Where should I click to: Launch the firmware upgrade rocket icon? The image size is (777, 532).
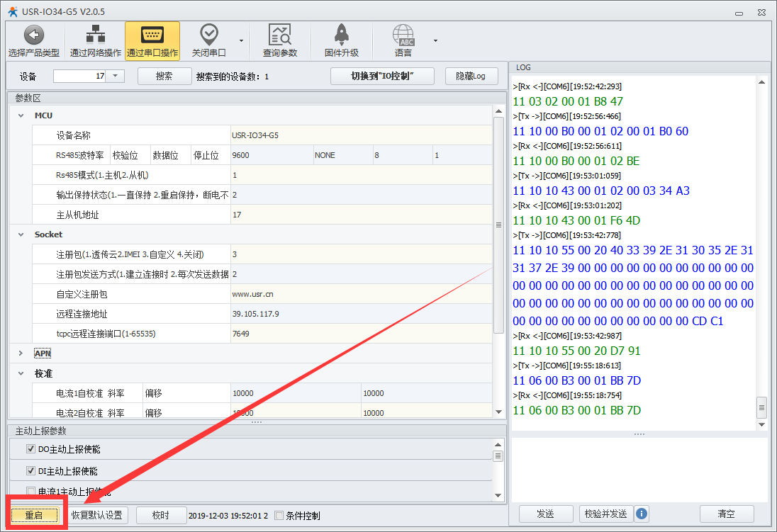tap(342, 34)
